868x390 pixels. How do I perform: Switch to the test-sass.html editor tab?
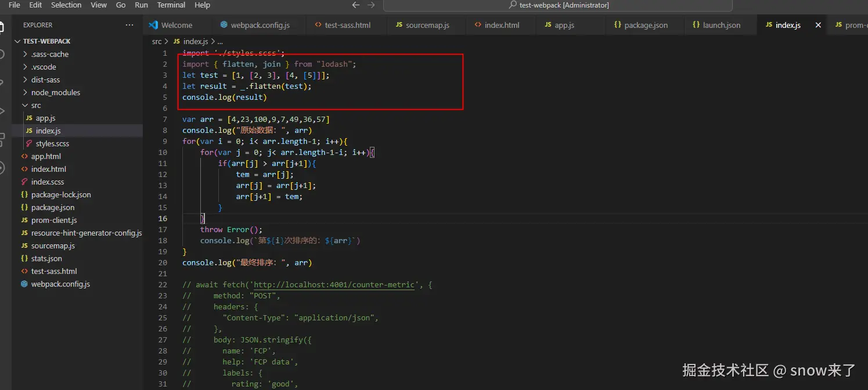347,25
